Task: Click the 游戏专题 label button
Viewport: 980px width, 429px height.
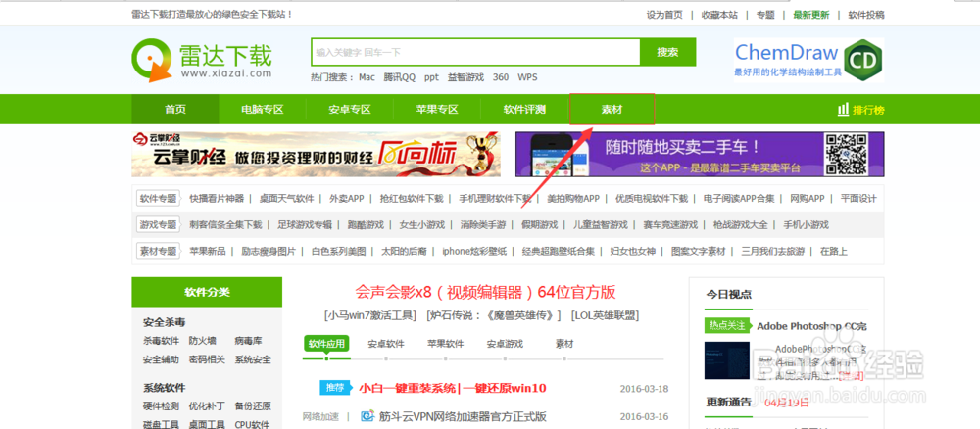Action: pos(158,225)
